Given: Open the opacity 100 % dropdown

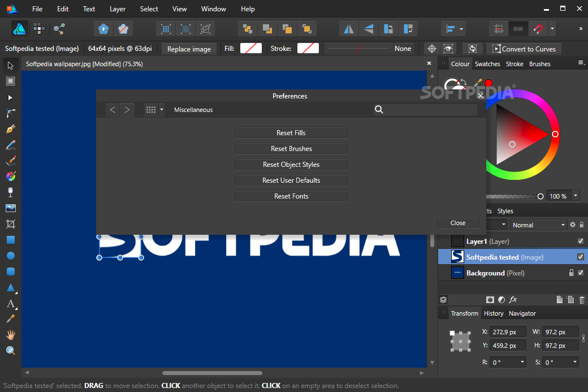Looking at the screenshot, I should (x=575, y=196).
